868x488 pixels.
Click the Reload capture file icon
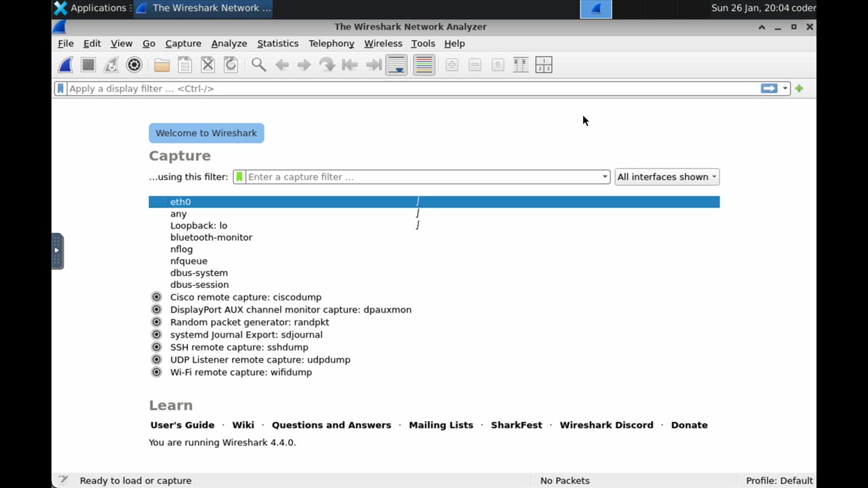coord(231,65)
